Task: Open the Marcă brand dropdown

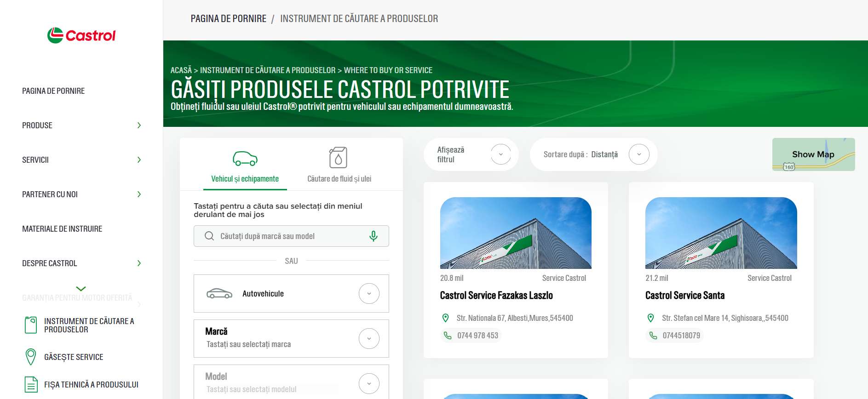Action: click(369, 338)
